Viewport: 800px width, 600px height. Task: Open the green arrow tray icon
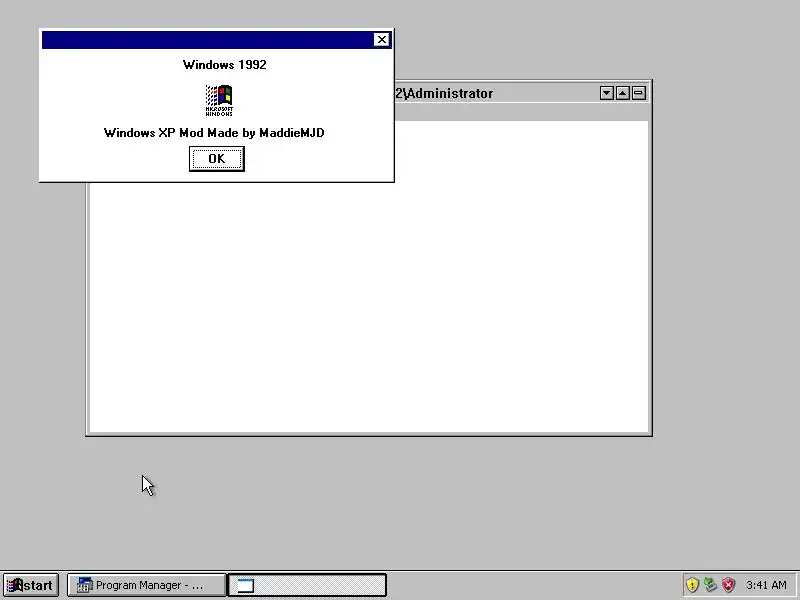coord(710,585)
